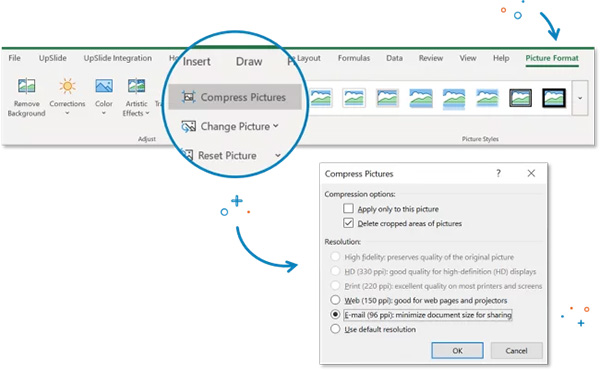The image size is (600, 370).
Task: Switch to the Data tab
Action: pyautogui.click(x=394, y=58)
